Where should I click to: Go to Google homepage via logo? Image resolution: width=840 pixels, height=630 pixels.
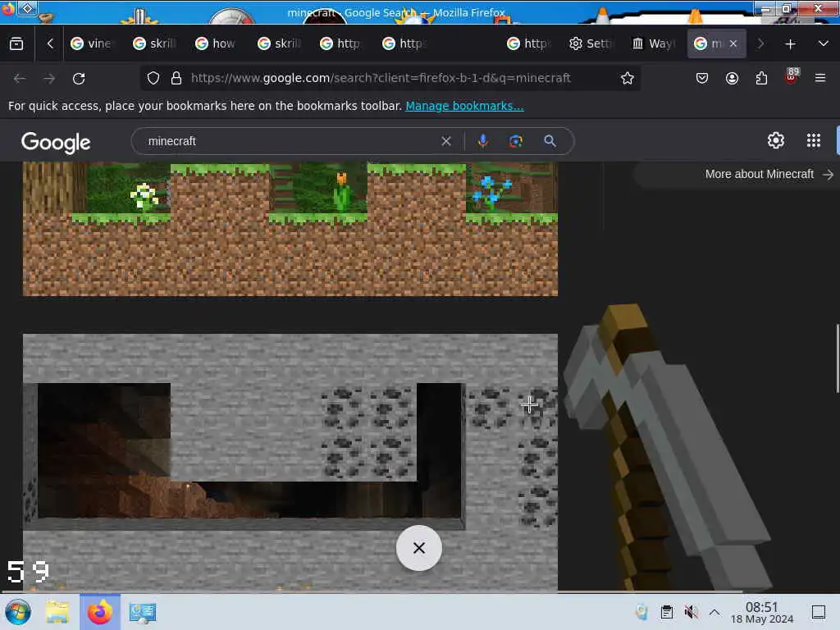point(56,142)
